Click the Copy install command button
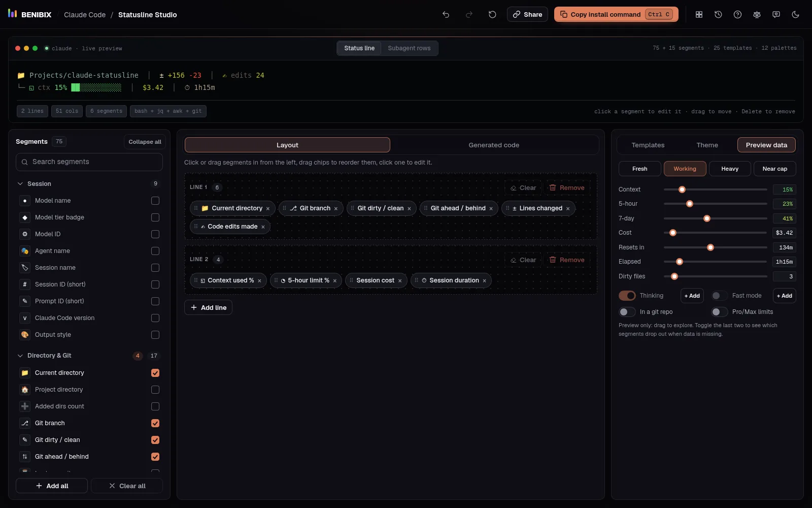 point(617,15)
